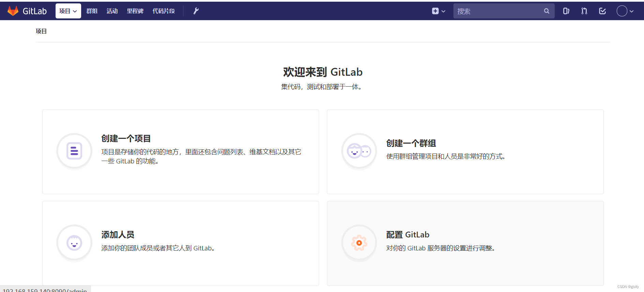The image size is (644, 292).
Task: Open the 添加人员 card
Action: click(181, 243)
